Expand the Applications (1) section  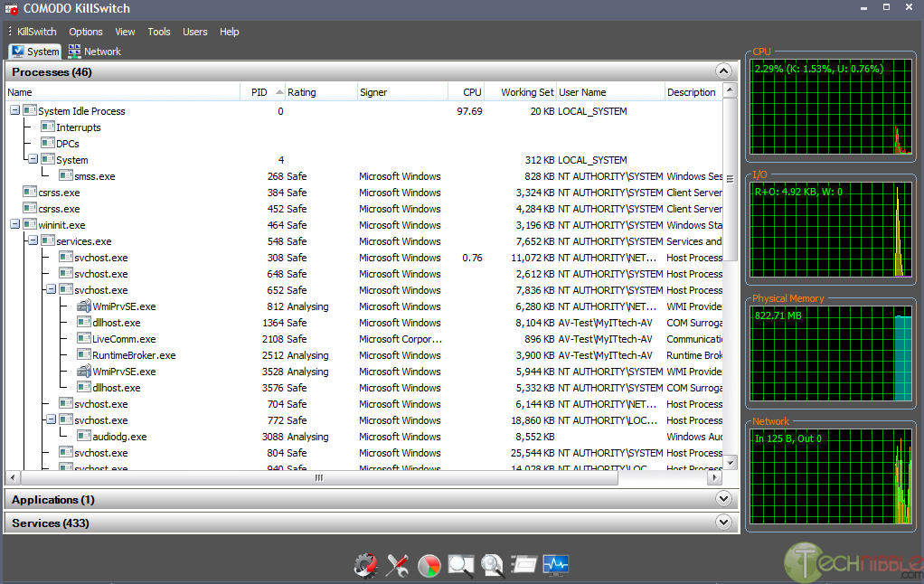click(x=722, y=499)
